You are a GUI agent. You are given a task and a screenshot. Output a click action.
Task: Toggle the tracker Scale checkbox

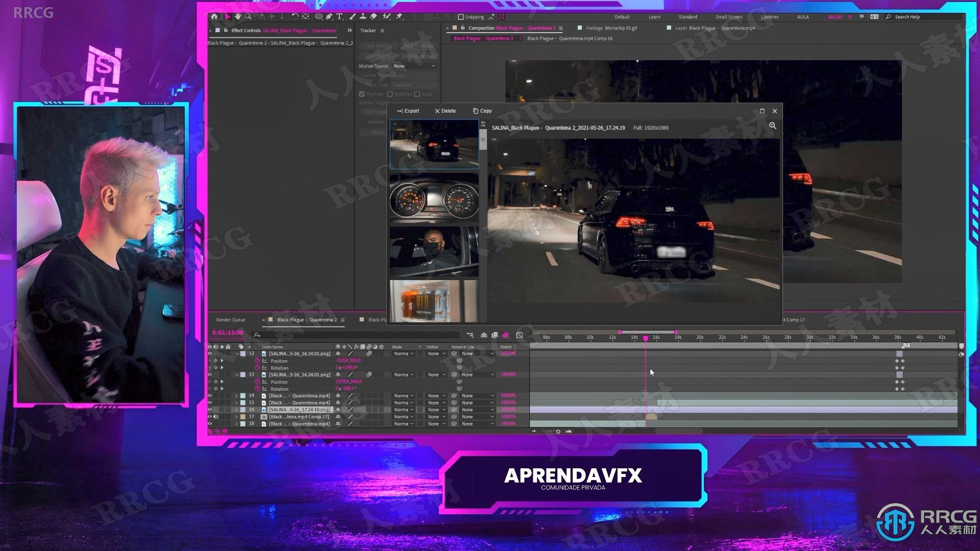417,94
